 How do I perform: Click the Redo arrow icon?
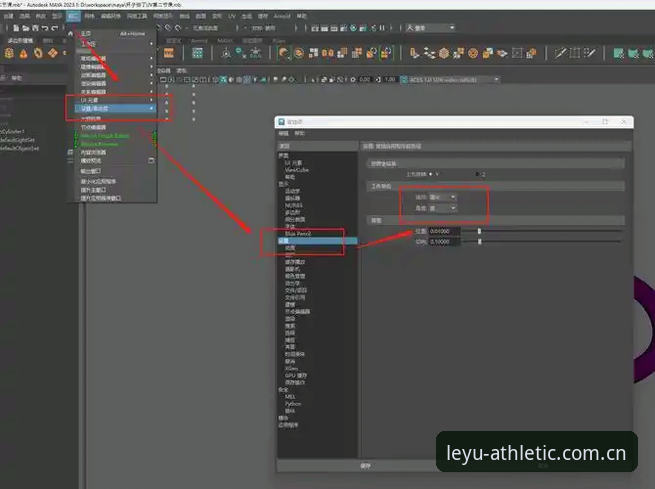(x=54, y=28)
